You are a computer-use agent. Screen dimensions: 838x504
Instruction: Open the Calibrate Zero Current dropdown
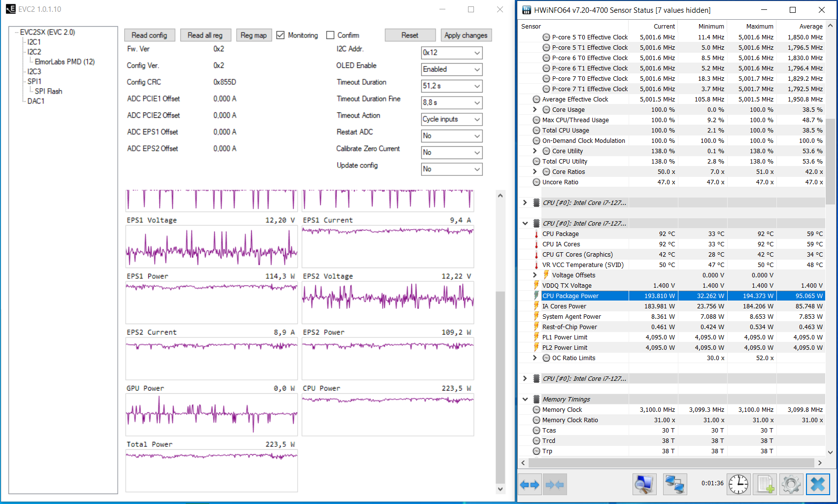click(x=452, y=153)
